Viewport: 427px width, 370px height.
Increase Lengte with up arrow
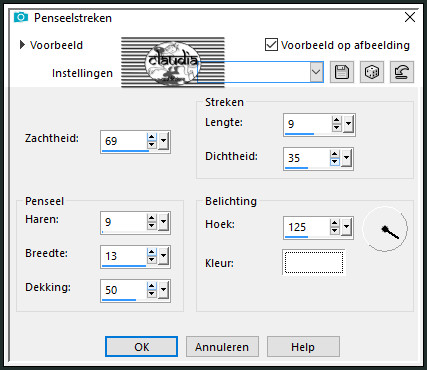tap(336, 120)
